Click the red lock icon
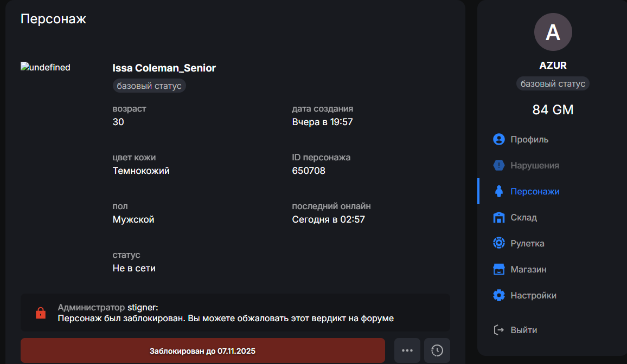Screen dimensions: 627x364 [x=40, y=313]
